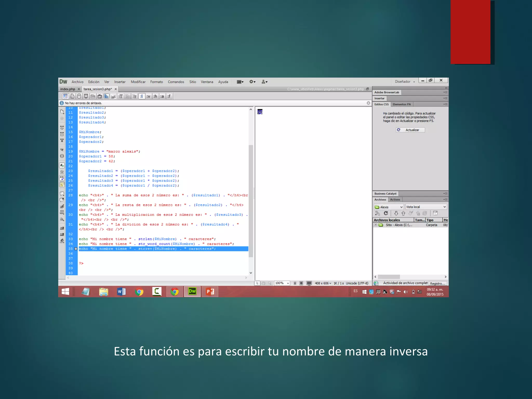
Task: Open the Ventana menu
Action: (207, 82)
